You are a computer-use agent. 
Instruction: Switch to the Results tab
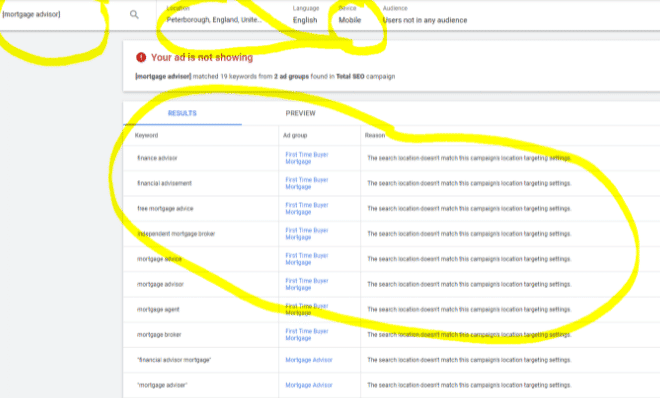(x=182, y=113)
